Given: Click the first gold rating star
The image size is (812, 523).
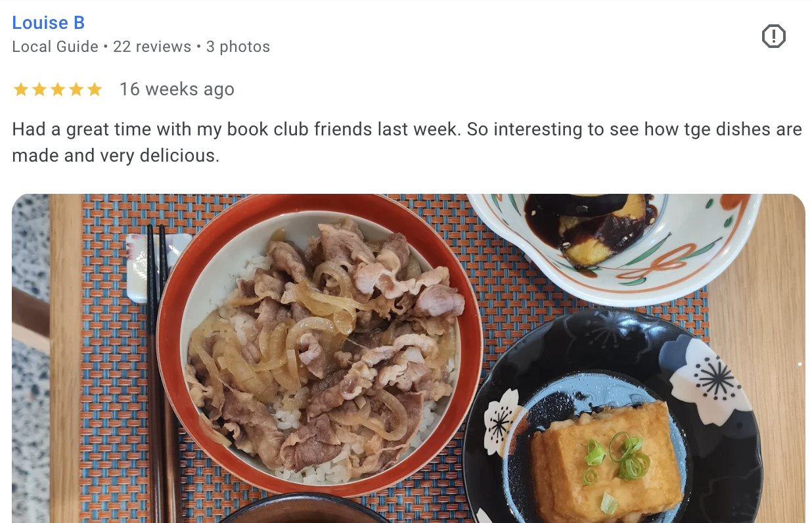Looking at the screenshot, I should 21,89.
